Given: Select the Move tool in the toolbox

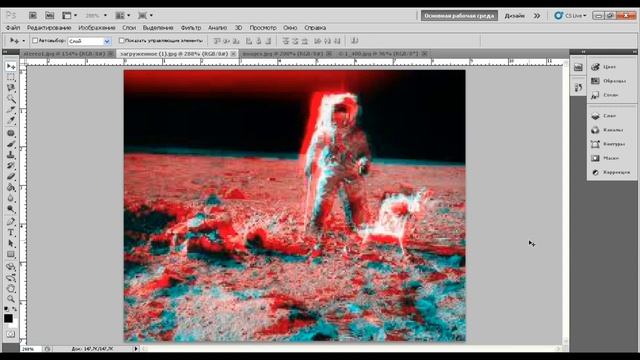Looking at the screenshot, I should click(11, 66).
